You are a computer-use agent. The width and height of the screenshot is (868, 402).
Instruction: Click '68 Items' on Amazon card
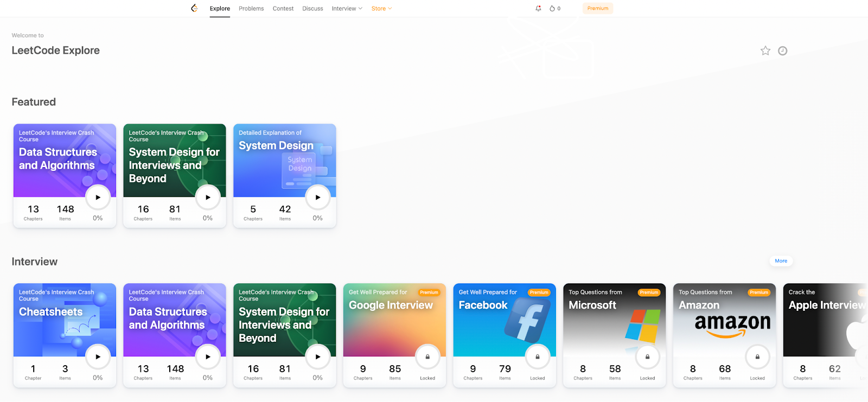(725, 372)
